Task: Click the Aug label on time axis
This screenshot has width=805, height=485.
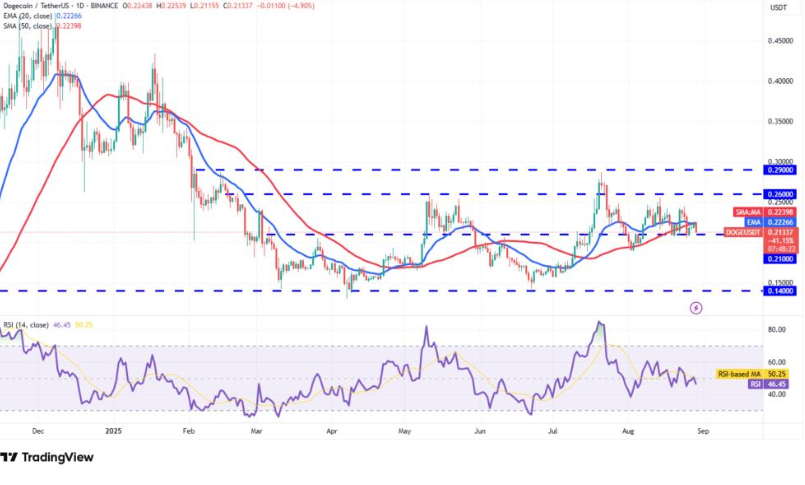Action: pyautogui.click(x=627, y=431)
